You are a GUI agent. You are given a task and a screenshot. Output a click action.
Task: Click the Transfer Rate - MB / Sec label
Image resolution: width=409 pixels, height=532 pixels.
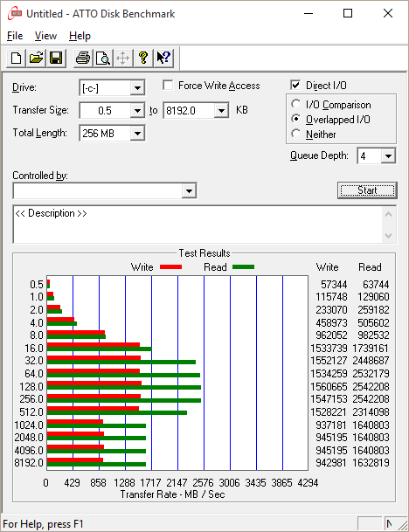click(172, 494)
